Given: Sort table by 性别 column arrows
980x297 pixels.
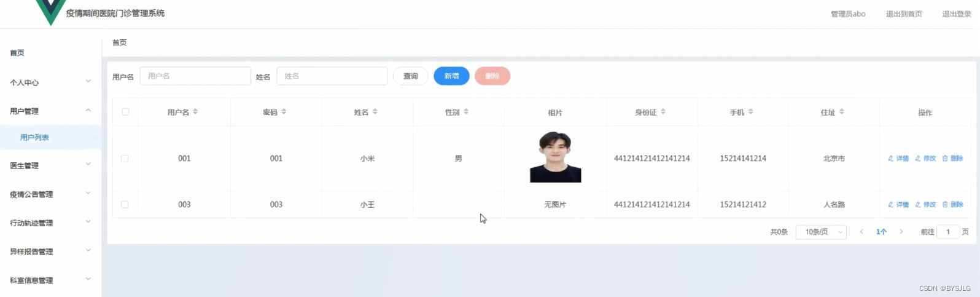Looking at the screenshot, I should pos(466,112).
